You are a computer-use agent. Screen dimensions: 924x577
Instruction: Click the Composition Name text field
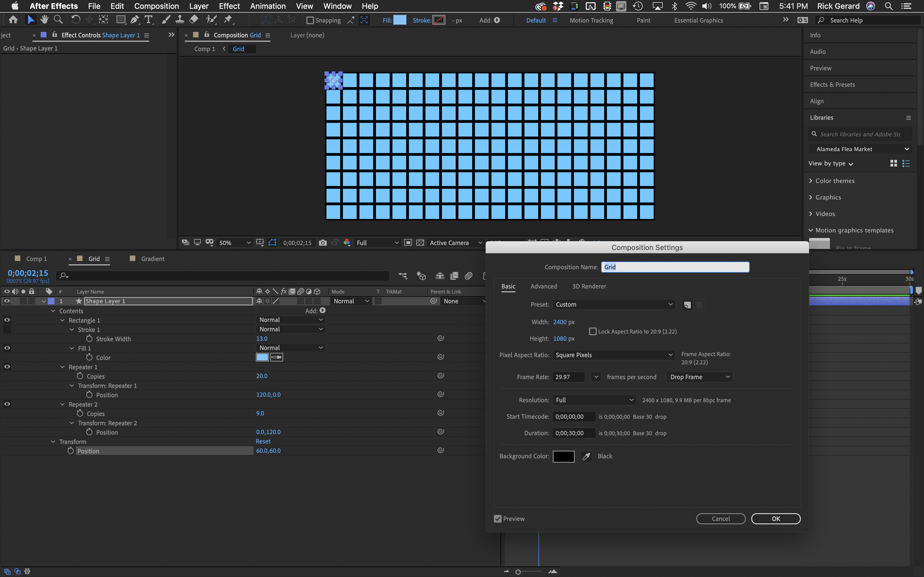[675, 267]
